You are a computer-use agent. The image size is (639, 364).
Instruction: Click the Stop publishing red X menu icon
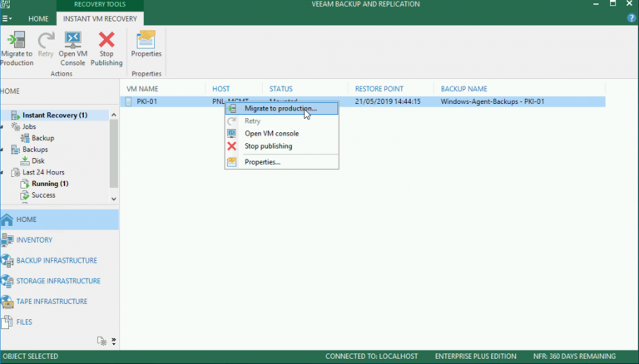[x=232, y=146]
